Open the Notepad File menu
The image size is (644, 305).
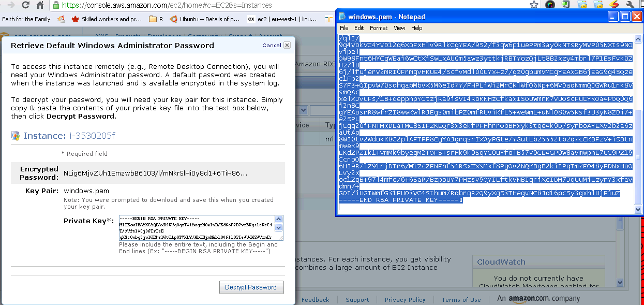click(344, 28)
